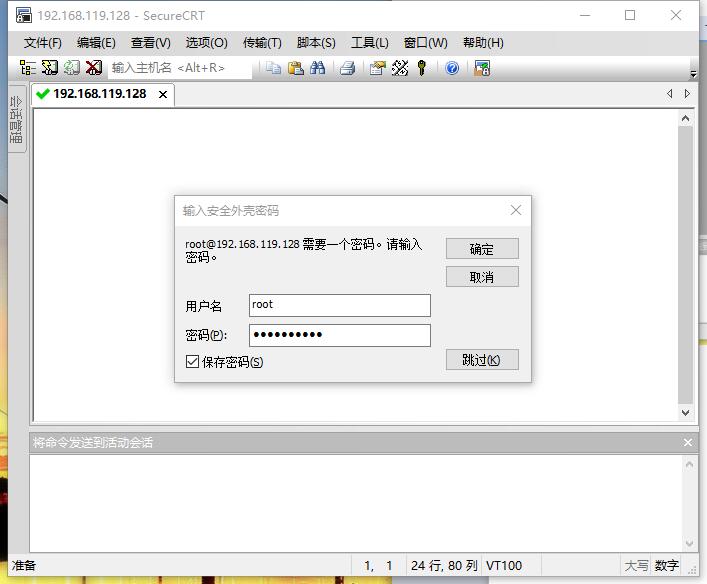Click 确定 in the password dialog
707x584 pixels.
482,249
